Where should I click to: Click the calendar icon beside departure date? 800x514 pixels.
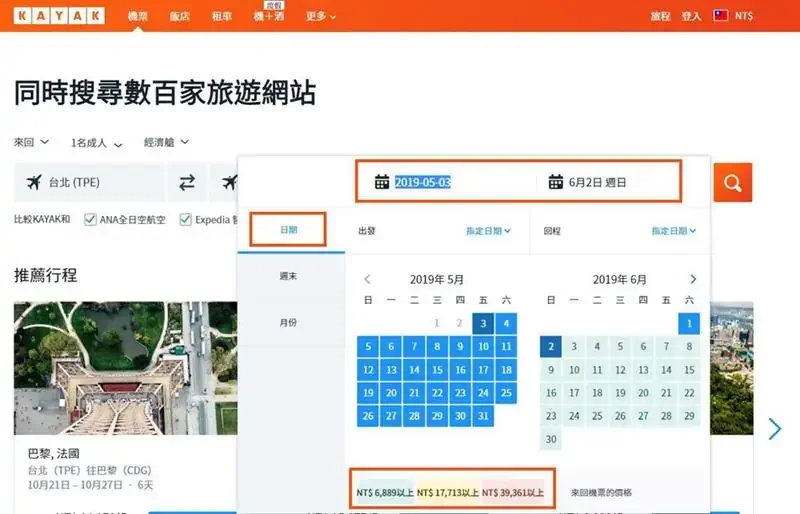381,182
